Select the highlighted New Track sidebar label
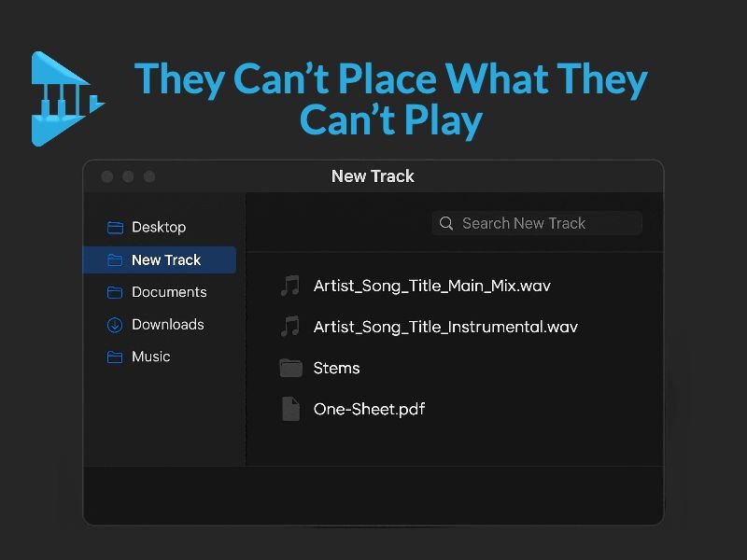This screenshot has width=747, height=560. pyautogui.click(x=166, y=260)
